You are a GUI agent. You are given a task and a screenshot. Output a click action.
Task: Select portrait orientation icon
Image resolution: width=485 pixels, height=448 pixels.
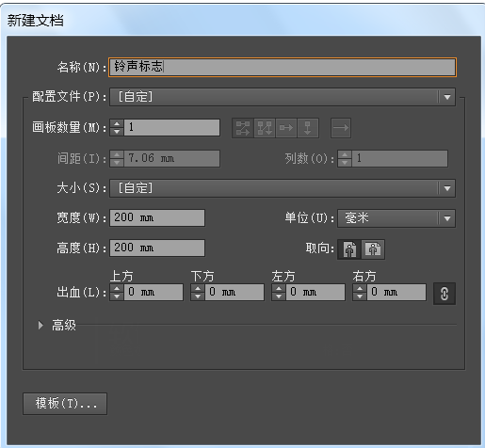[x=349, y=249]
